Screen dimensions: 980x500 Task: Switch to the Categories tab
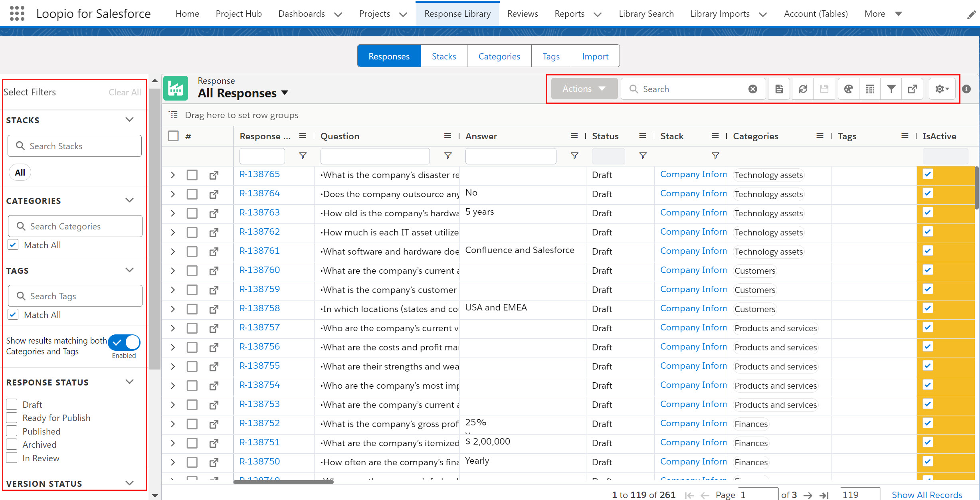[499, 56]
